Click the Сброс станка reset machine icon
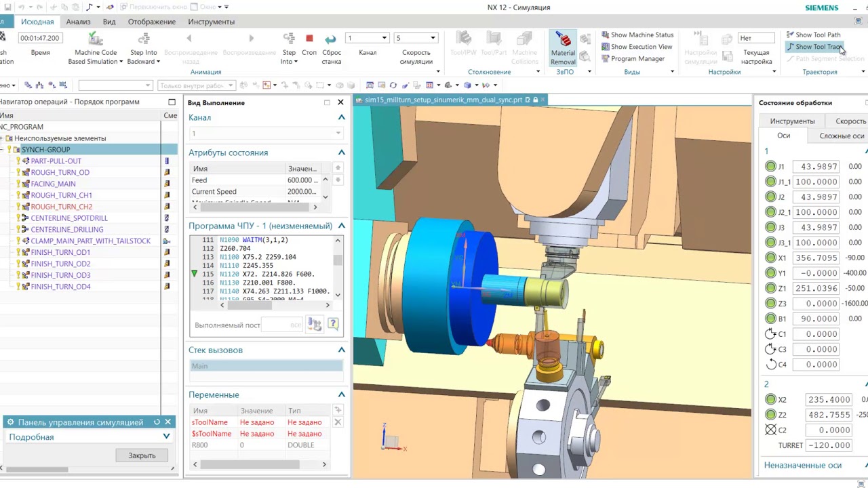This screenshot has width=868, height=488. pos(331,39)
